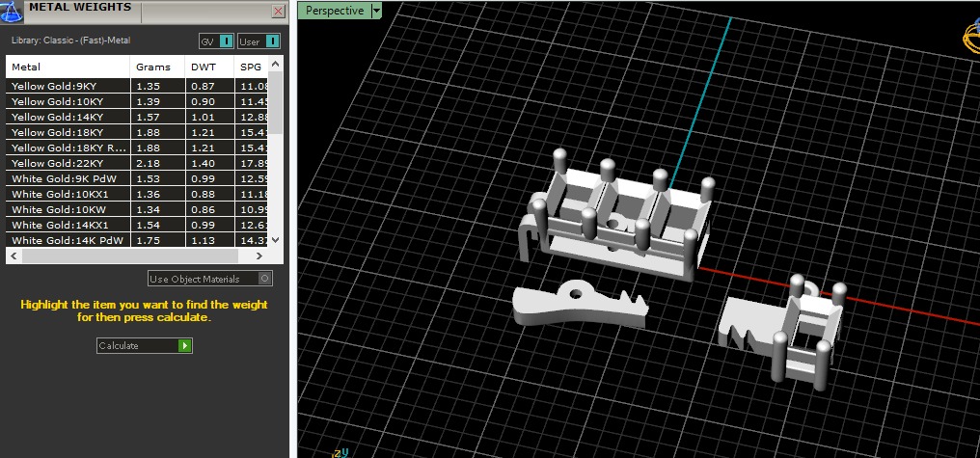Click the metal list scroll down arrow

tap(276, 240)
